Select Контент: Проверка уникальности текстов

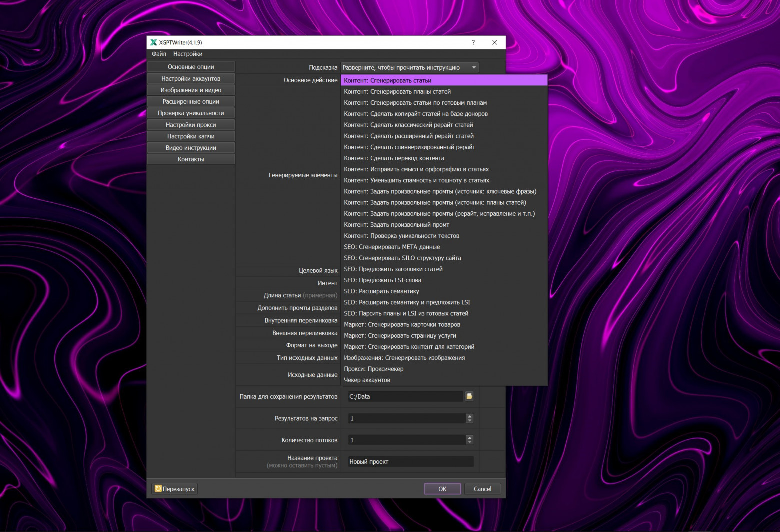point(444,236)
